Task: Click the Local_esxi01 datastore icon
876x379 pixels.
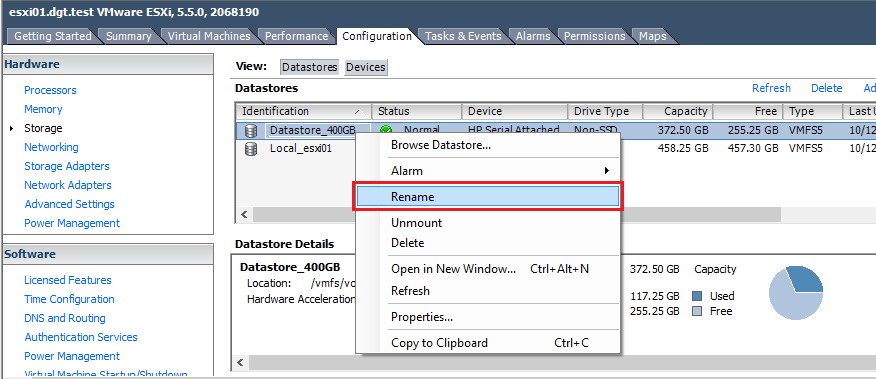Action: point(251,149)
